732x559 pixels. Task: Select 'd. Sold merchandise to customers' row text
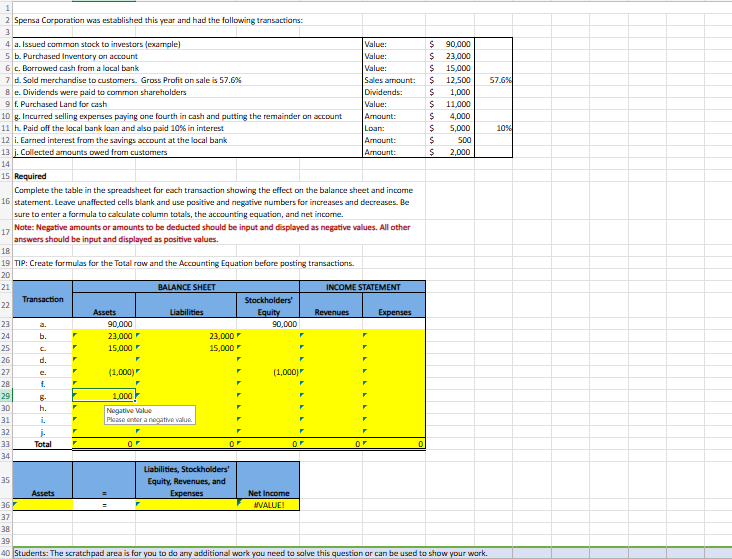[127, 80]
